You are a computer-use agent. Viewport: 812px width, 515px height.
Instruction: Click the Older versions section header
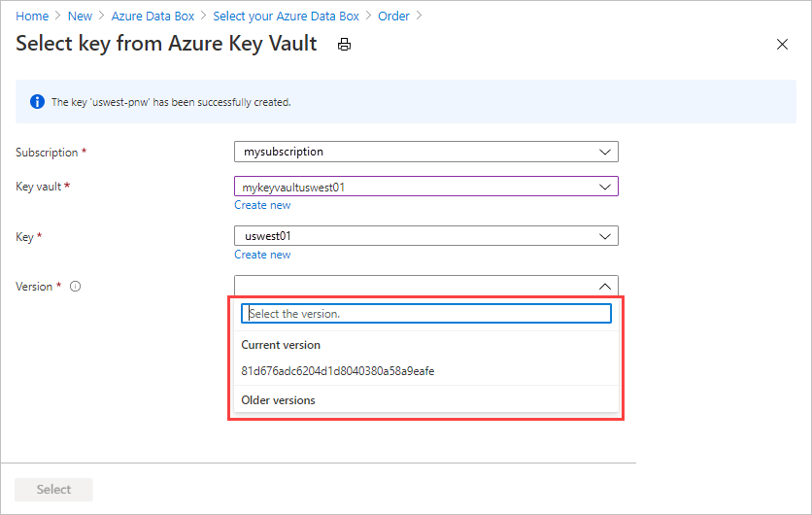click(x=278, y=400)
